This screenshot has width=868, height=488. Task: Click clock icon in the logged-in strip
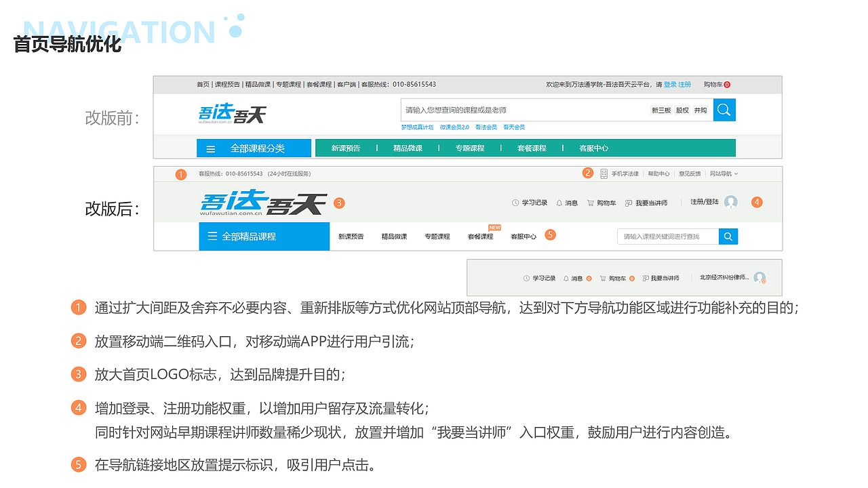click(x=527, y=278)
